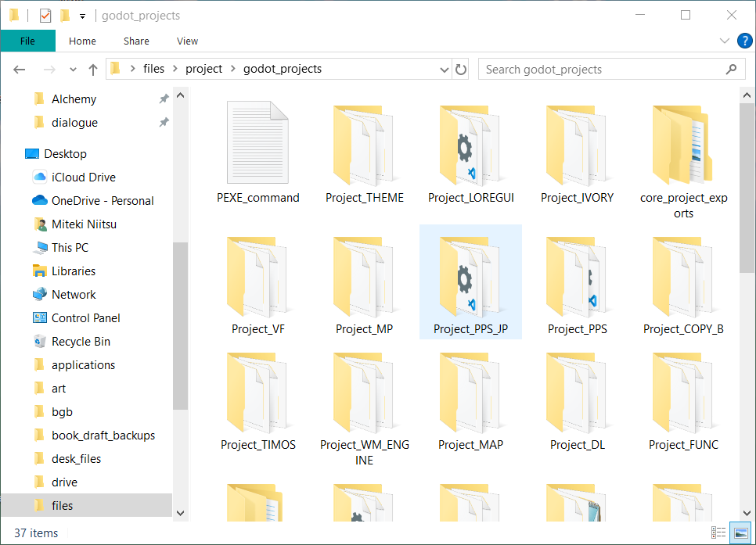
Task: Select the Project_VF folder icon
Action: point(258,276)
